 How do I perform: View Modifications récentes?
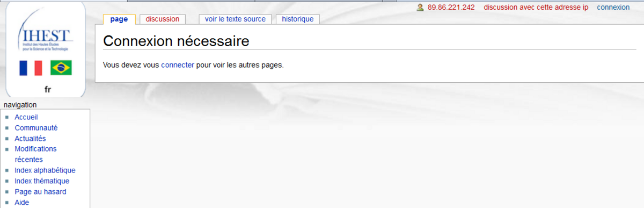35,154
